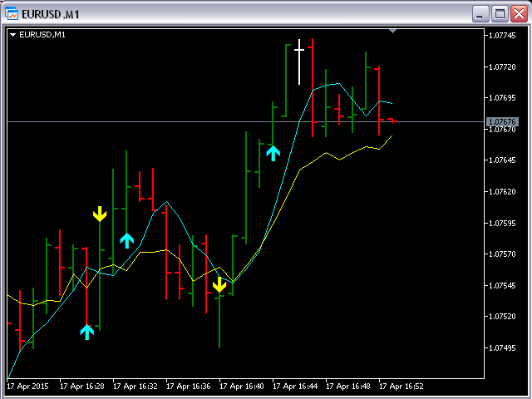Select the yellow down arrow near 16:40

click(x=219, y=284)
